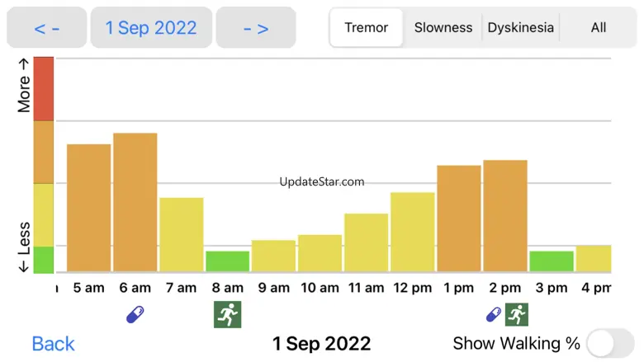Click the exercise runner icon under 2 pm
This screenshot has width=644, height=362.
(x=517, y=314)
